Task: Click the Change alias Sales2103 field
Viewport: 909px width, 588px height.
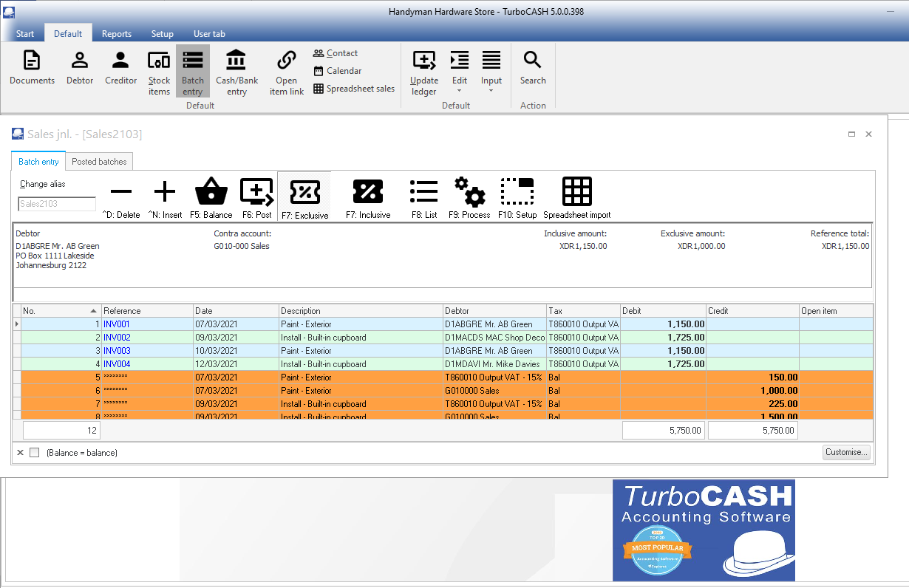Action: coord(57,204)
